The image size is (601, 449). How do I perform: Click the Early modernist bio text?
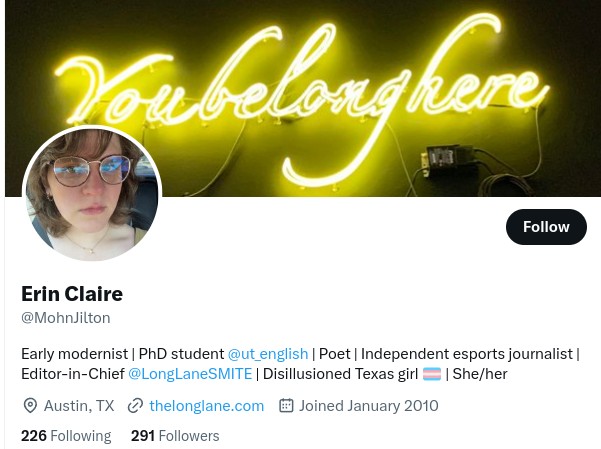tap(75, 354)
